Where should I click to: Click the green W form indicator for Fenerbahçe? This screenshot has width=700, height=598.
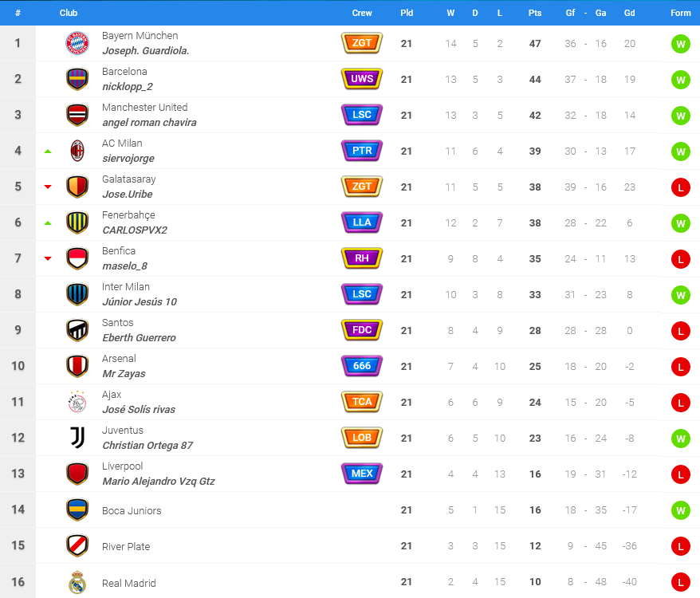tap(680, 222)
